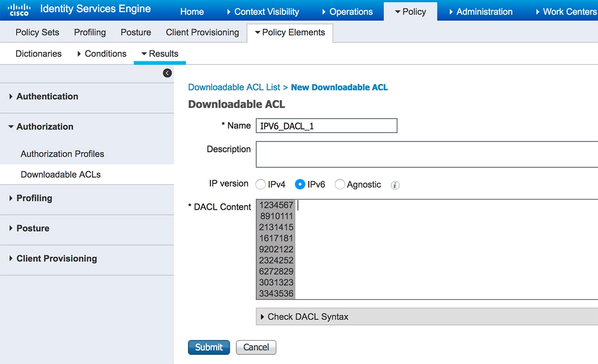
Task: Click the New Downloadable ACL breadcrumb
Action: [339, 87]
